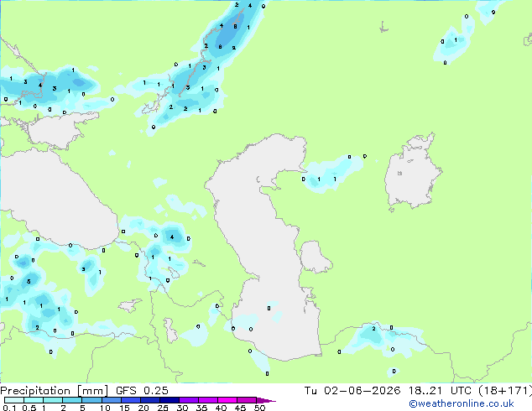Viewport: 532px width, 411px height.
Task: Click the "(18+171)" forecast offset text
Action: point(505,391)
